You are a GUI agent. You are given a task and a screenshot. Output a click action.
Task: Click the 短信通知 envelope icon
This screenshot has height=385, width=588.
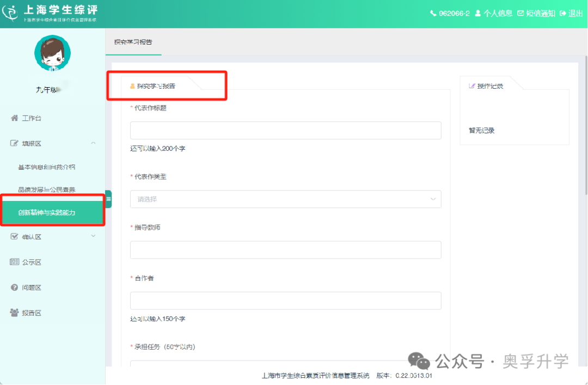(x=520, y=13)
